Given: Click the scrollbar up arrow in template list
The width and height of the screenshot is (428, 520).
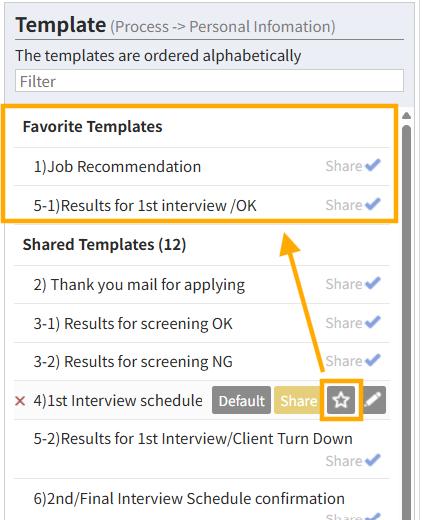Looking at the screenshot, I should 406,116.
